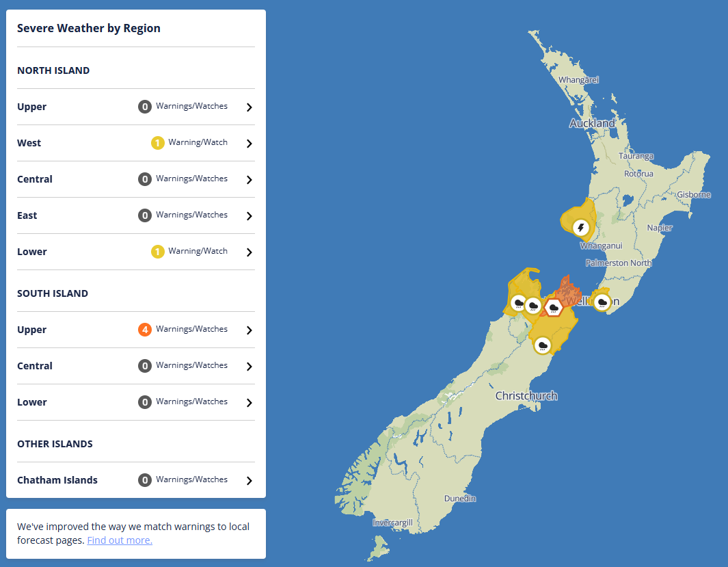Select the North Island Central region label
The height and width of the screenshot is (567, 728).
[x=35, y=179]
